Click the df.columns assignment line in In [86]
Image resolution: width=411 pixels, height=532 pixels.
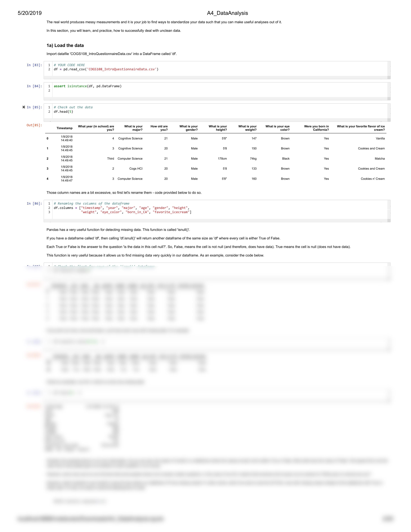(122, 208)
